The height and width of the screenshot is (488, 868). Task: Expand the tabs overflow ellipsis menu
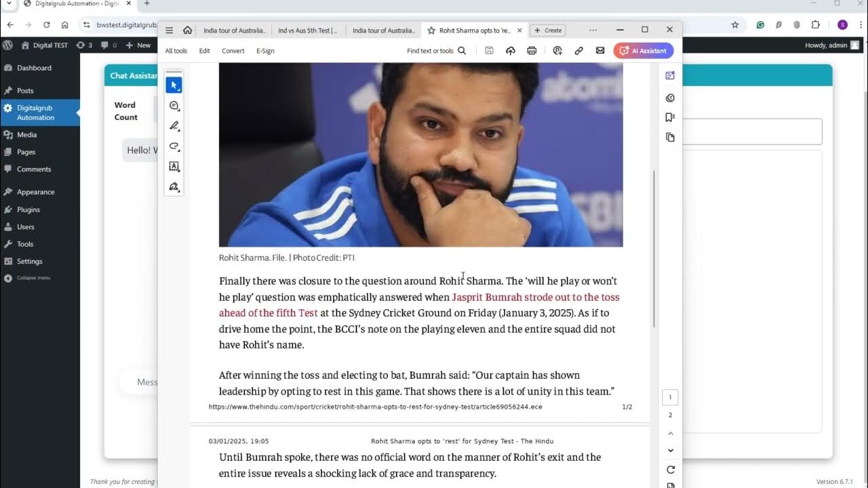click(593, 30)
